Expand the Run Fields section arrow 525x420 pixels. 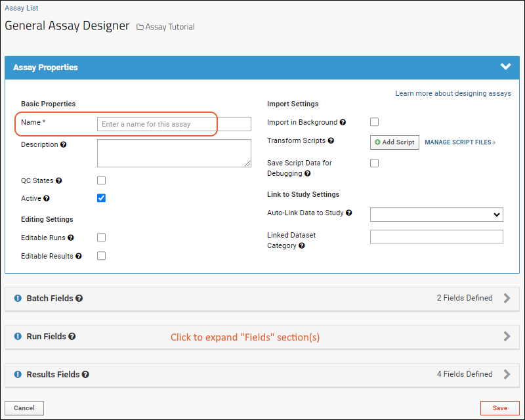pyautogui.click(x=507, y=336)
